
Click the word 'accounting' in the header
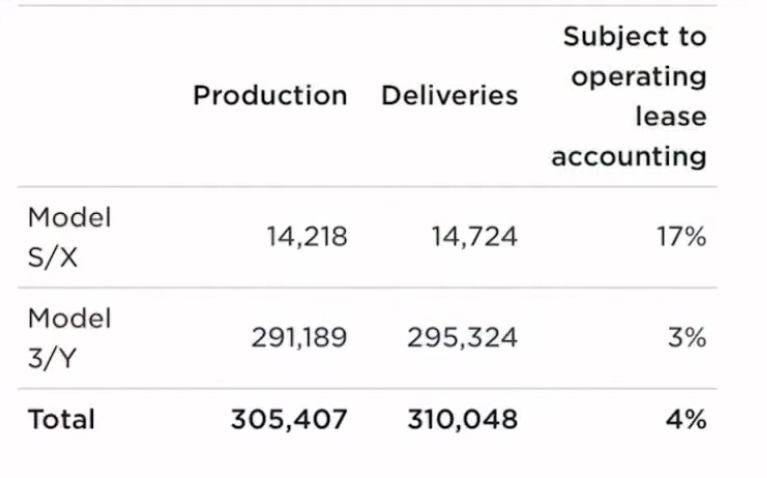[x=629, y=158]
